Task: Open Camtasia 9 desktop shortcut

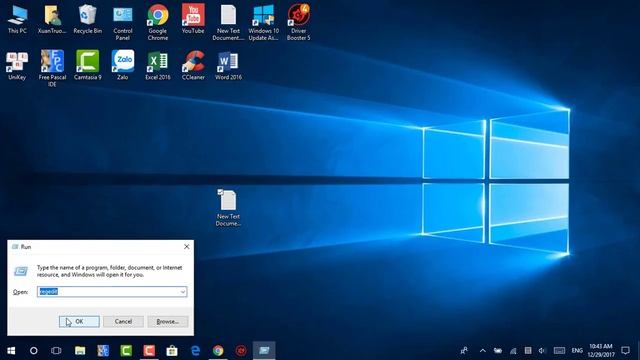Action: (x=87, y=65)
